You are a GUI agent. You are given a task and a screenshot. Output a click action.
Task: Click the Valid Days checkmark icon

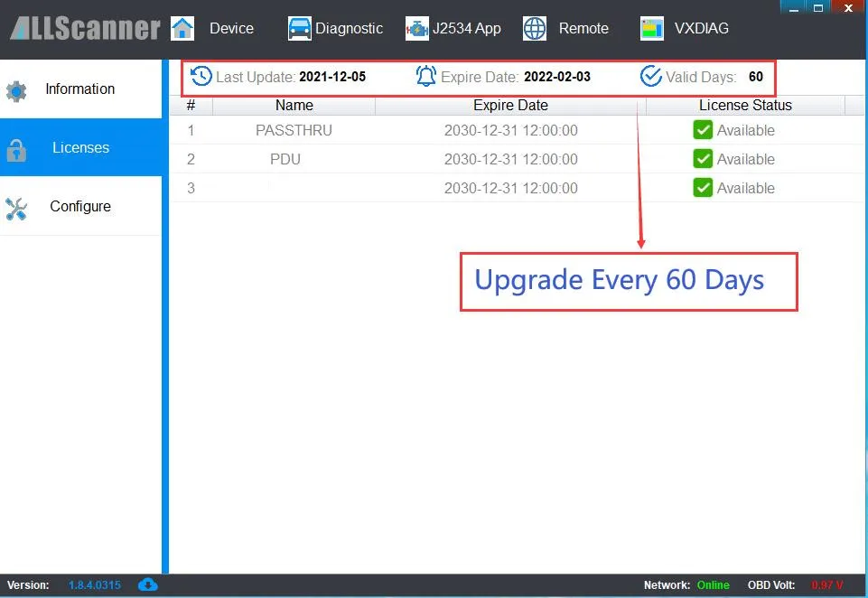pos(650,76)
